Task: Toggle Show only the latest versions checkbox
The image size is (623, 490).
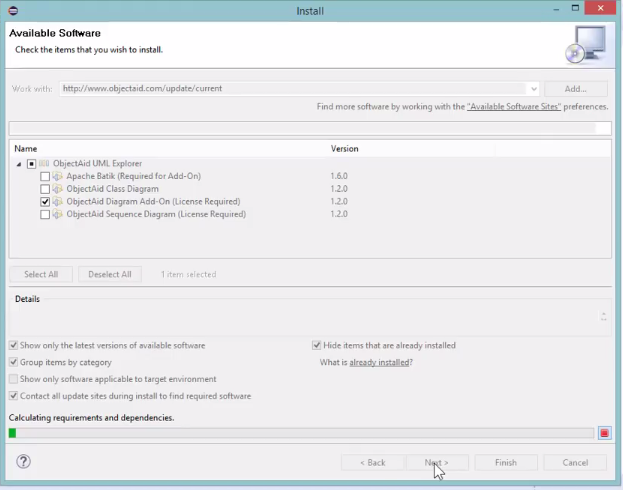Action: click(14, 345)
